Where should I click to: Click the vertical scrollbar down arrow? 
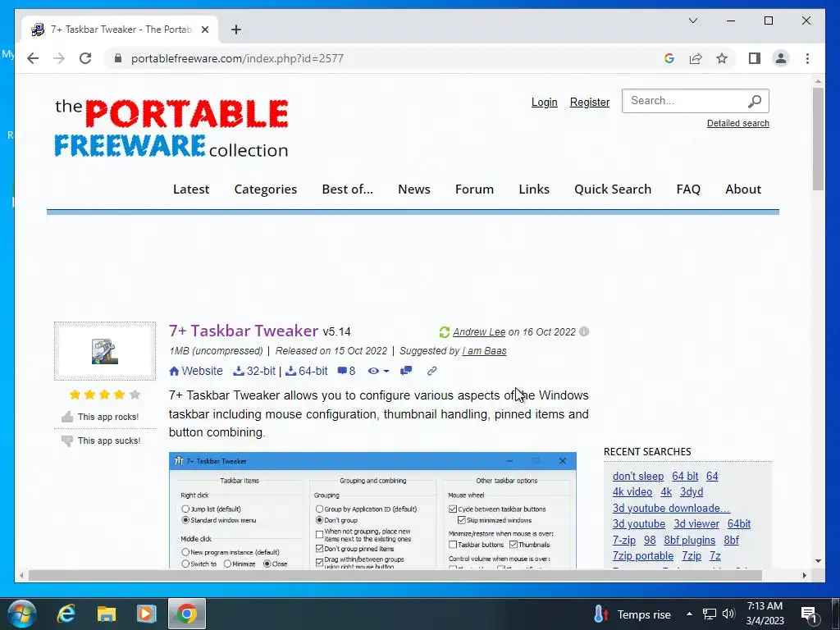(x=818, y=561)
